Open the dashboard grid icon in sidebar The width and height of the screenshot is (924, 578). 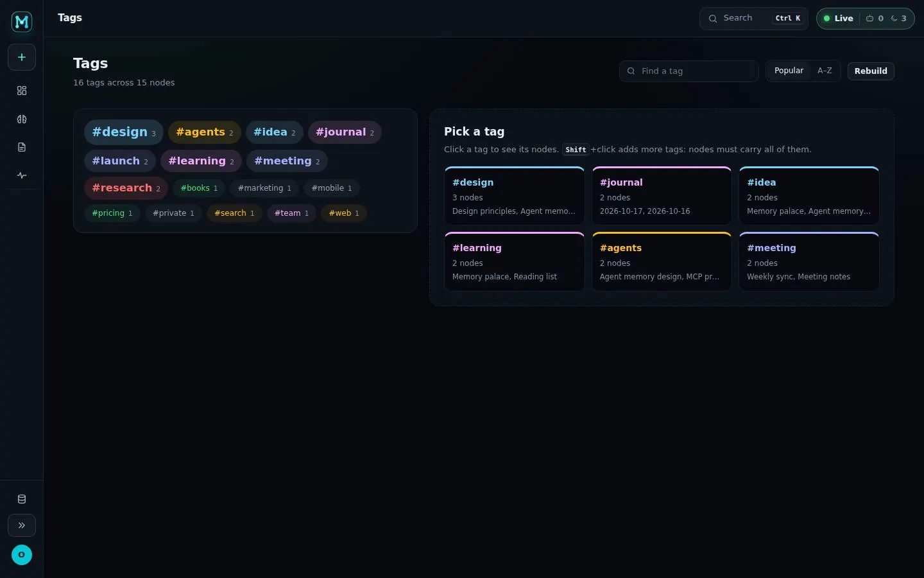22,91
